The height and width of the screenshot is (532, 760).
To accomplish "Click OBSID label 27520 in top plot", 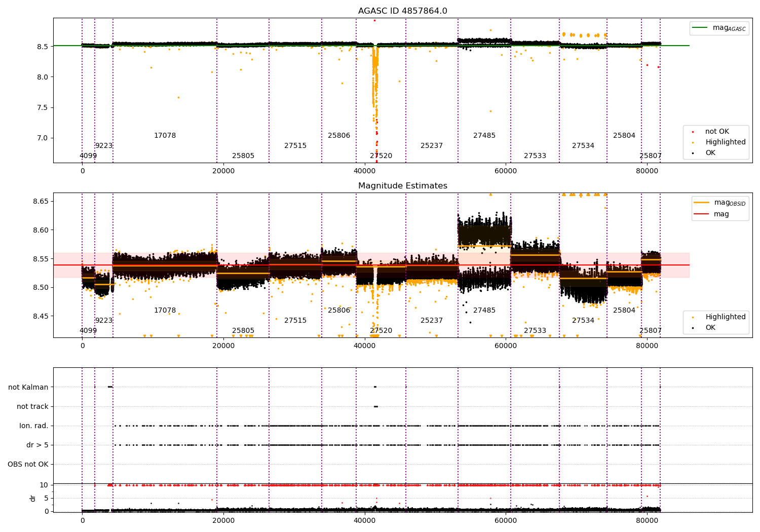I will 381,156.
